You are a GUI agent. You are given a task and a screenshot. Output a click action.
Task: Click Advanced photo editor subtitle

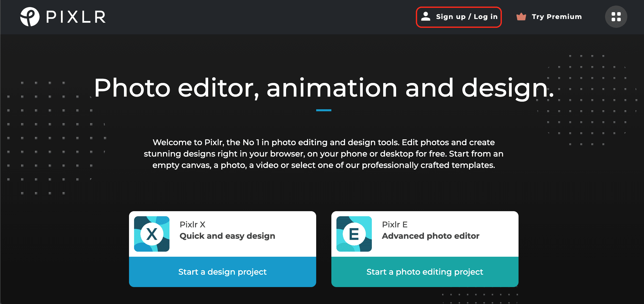click(431, 236)
